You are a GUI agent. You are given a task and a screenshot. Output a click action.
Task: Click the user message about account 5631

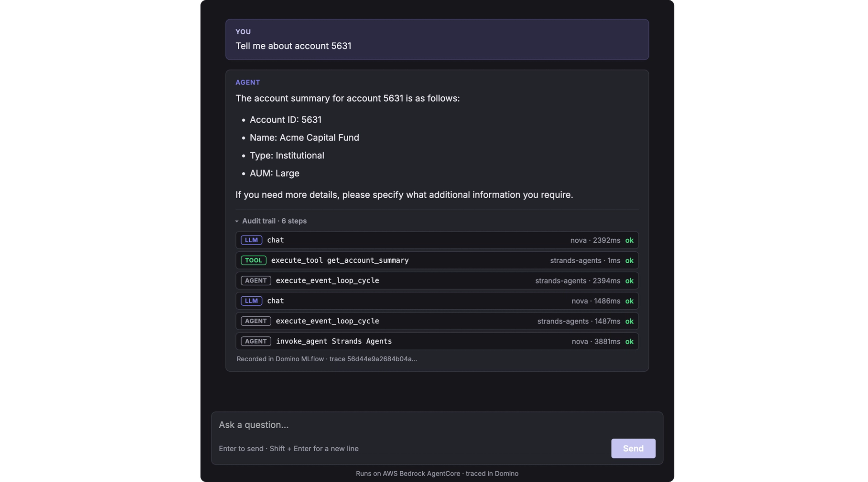pyautogui.click(x=293, y=46)
